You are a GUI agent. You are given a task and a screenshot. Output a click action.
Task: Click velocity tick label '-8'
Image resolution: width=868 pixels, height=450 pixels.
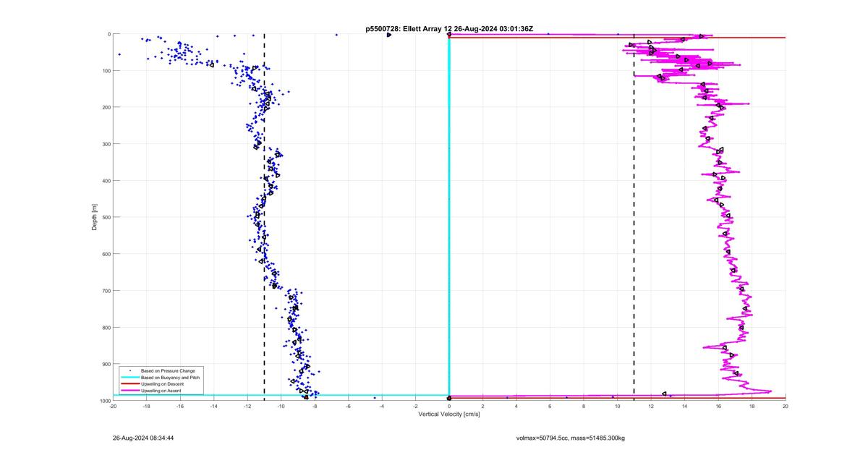[x=315, y=407]
